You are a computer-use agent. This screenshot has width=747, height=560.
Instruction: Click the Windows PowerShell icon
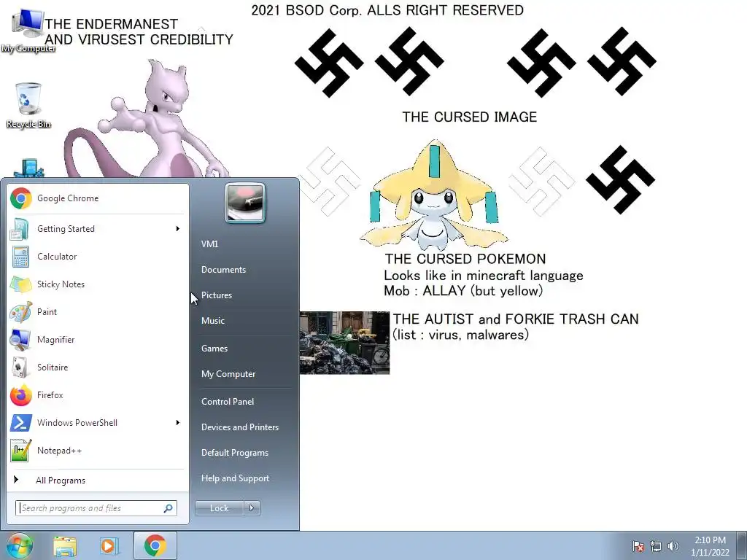pos(20,422)
